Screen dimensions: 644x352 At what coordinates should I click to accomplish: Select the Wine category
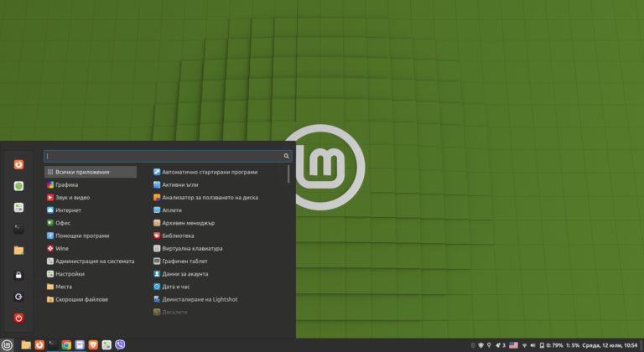(91, 248)
